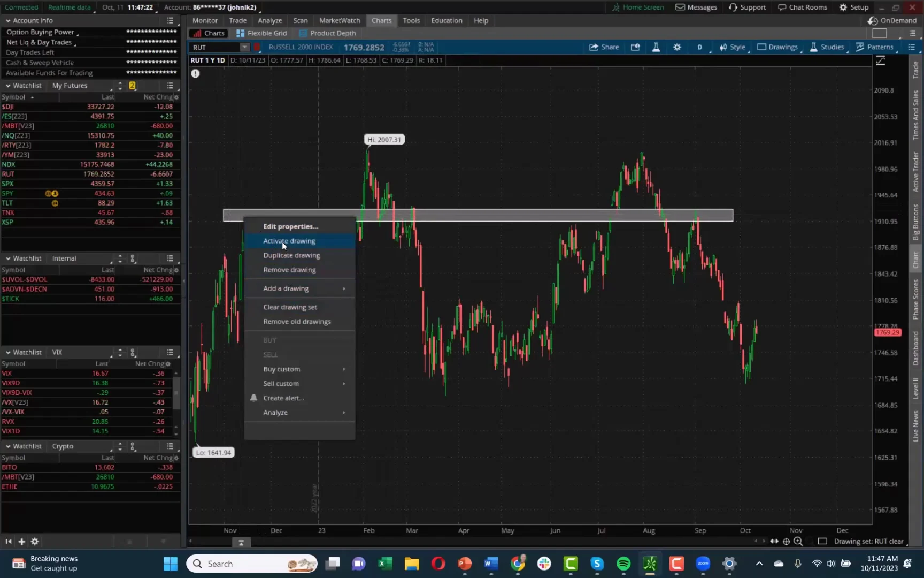Go to the Home Screen
The width and height of the screenshot is (924, 578).
[x=637, y=7]
